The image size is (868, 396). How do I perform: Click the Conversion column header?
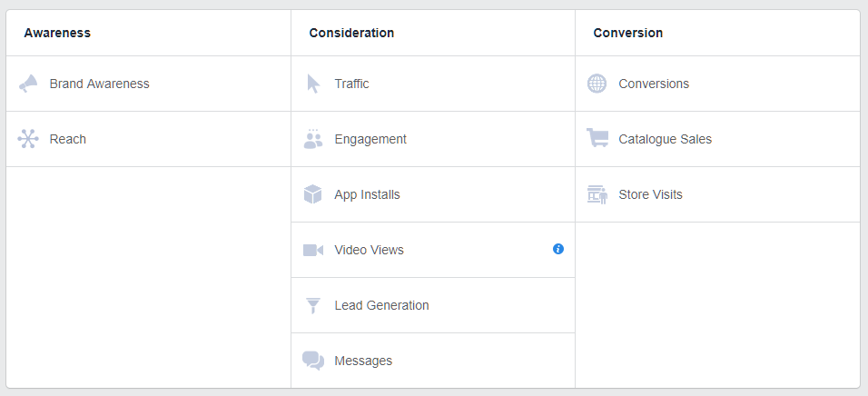(627, 33)
